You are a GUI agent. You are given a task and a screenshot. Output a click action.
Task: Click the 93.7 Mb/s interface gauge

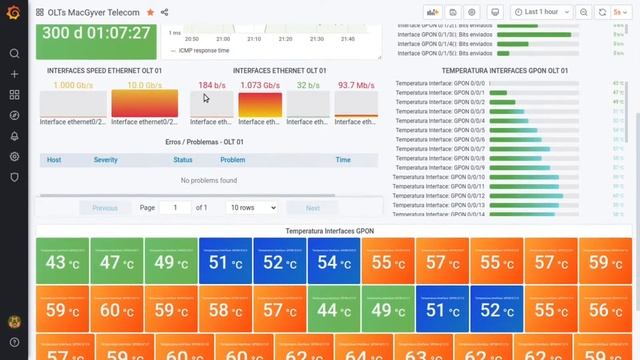coord(356,104)
